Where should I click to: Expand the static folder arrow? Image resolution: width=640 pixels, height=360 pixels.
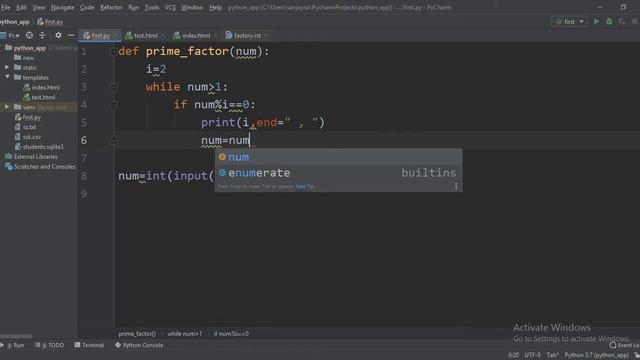coord(7,67)
